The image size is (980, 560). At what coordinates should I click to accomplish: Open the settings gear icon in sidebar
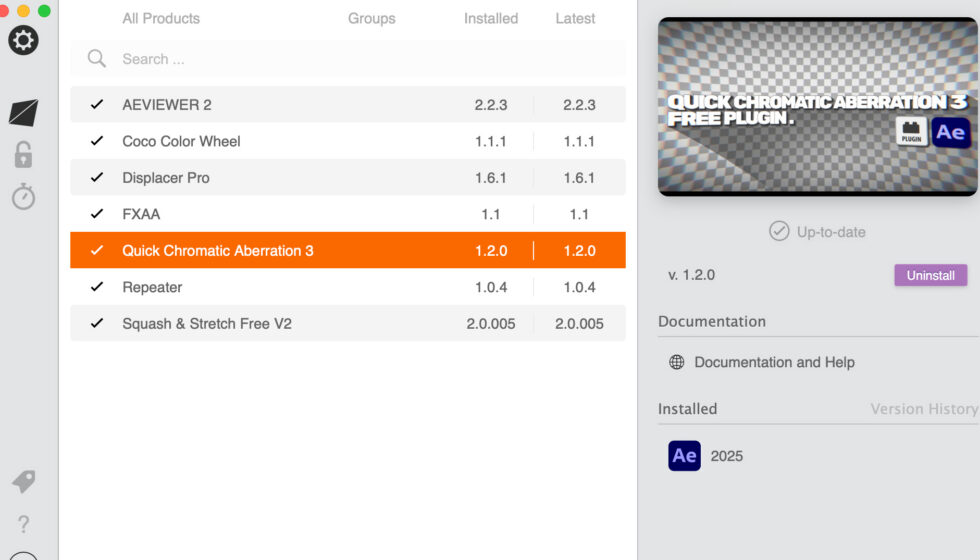coord(23,41)
